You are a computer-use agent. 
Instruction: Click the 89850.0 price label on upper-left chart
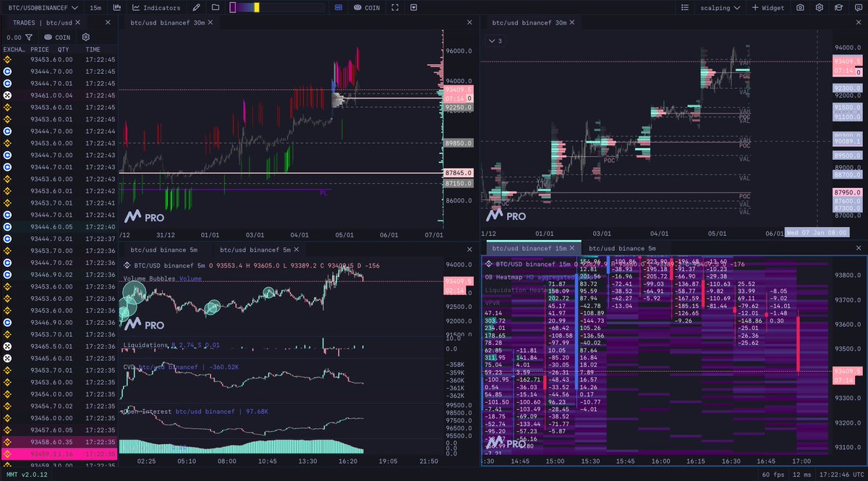(x=459, y=143)
